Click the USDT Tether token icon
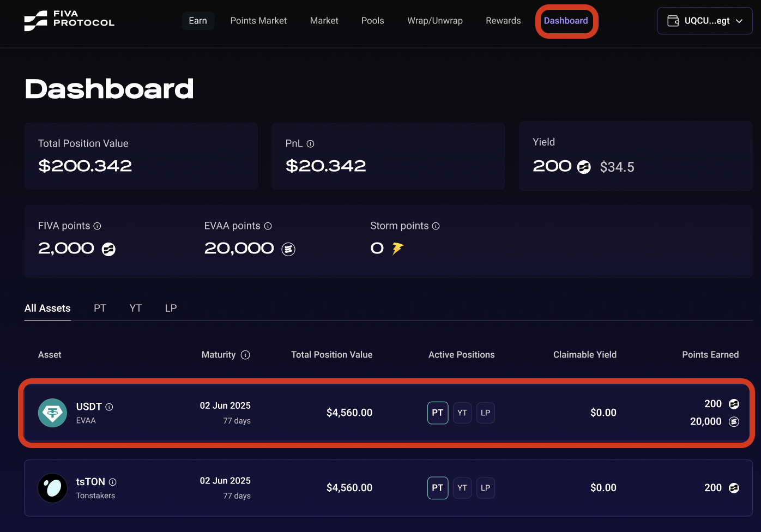This screenshot has height=532, width=761. pos(52,413)
